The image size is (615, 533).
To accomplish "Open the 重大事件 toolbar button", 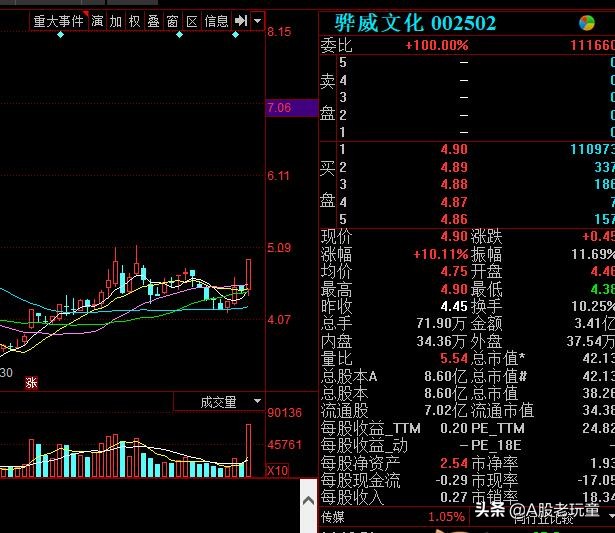I will coord(59,21).
